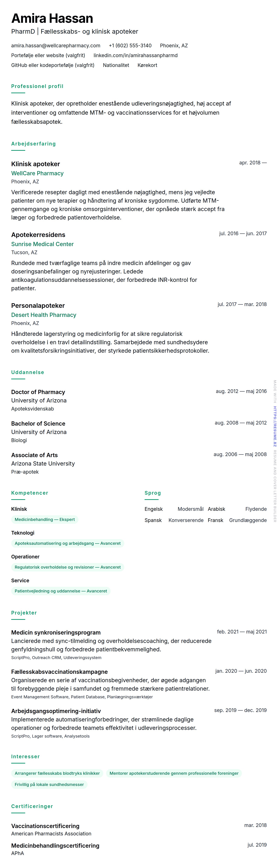This screenshot has width=278, height=868.
Task: Select the Patientvejledning og uddannelse skill tag
Action: 61,591
